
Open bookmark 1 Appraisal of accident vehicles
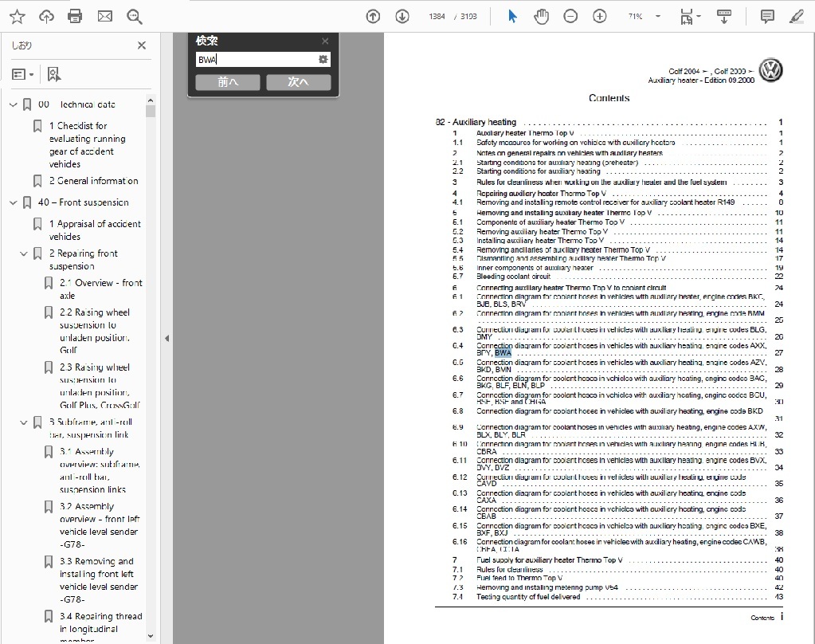click(95, 230)
